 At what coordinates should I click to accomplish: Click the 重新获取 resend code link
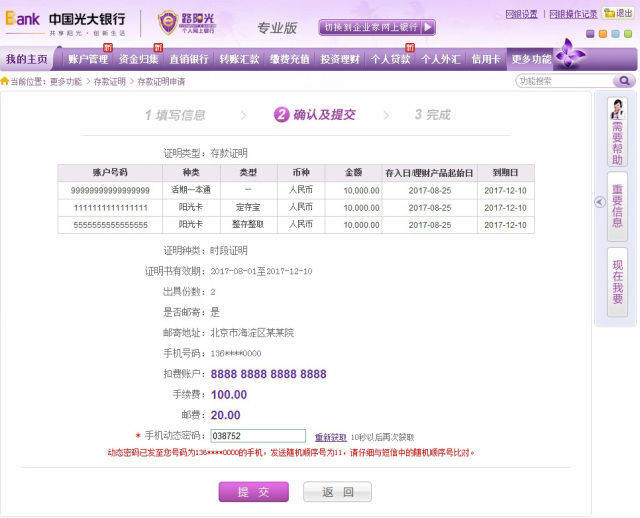331,437
